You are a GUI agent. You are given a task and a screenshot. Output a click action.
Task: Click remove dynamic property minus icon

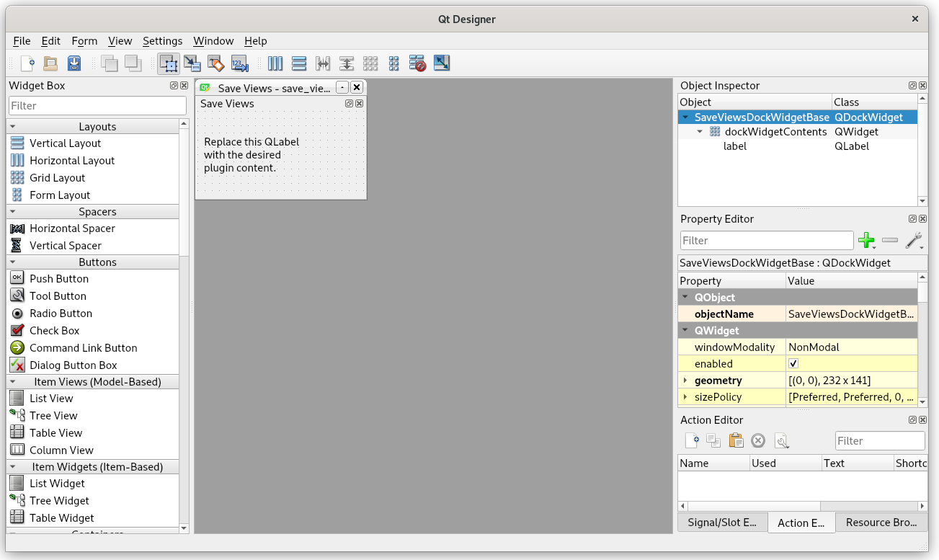(x=890, y=241)
